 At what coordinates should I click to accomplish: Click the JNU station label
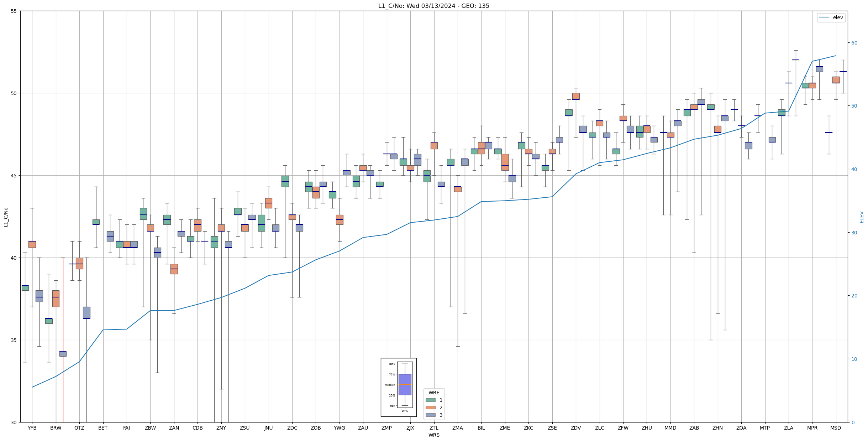(269, 428)
